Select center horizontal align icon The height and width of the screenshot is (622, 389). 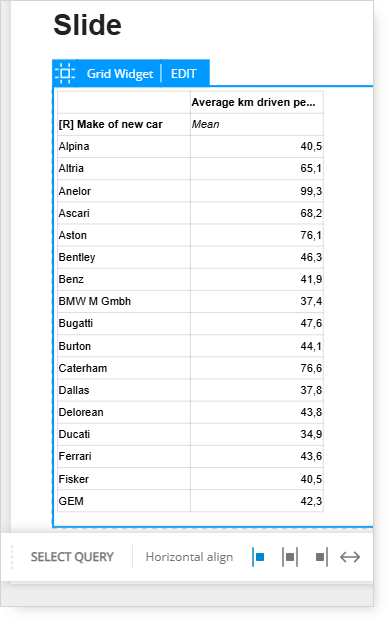(x=290, y=557)
